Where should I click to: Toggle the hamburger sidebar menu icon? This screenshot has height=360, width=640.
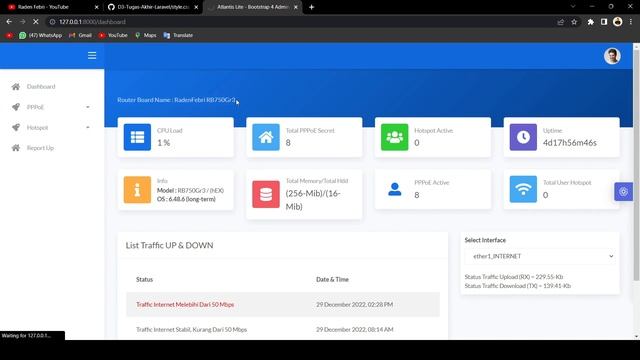pyautogui.click(x=92, y=56)
